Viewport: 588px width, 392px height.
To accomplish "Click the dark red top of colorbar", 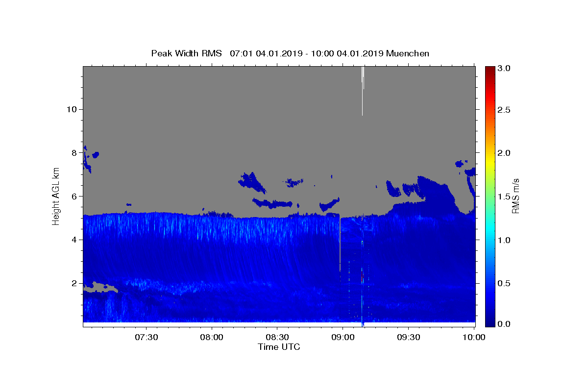I will pos(490,70).
